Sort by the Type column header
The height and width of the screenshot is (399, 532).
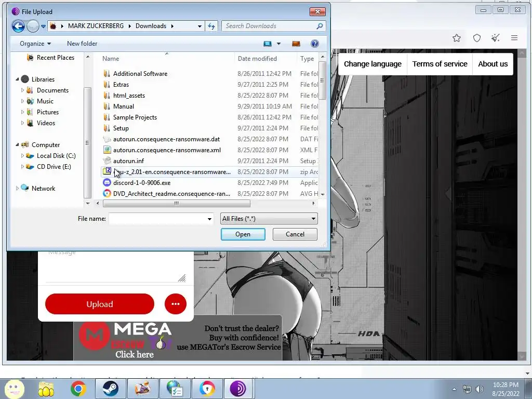(308, 58)
